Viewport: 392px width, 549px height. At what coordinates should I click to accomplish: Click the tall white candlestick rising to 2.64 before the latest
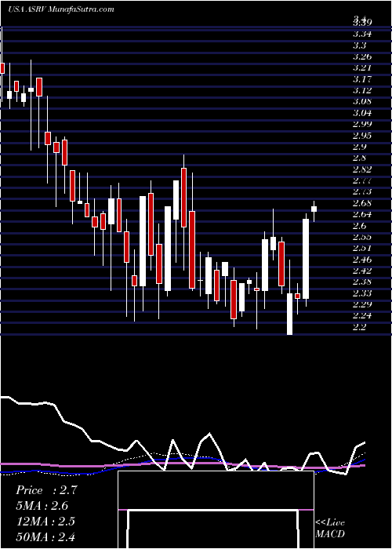[306, 259]
